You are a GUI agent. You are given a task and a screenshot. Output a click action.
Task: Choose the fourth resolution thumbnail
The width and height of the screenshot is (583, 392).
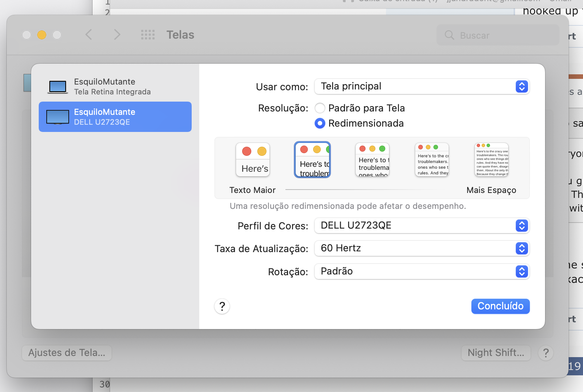point(432,160)
